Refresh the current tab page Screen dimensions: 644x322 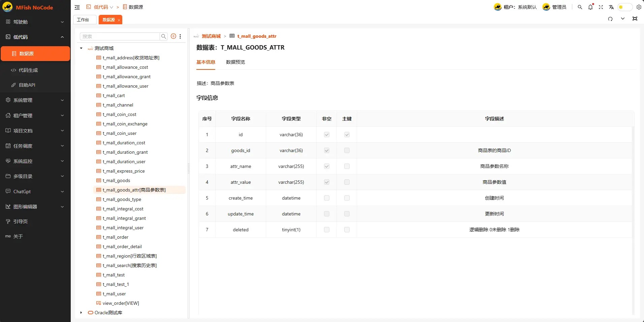point(610,19)
